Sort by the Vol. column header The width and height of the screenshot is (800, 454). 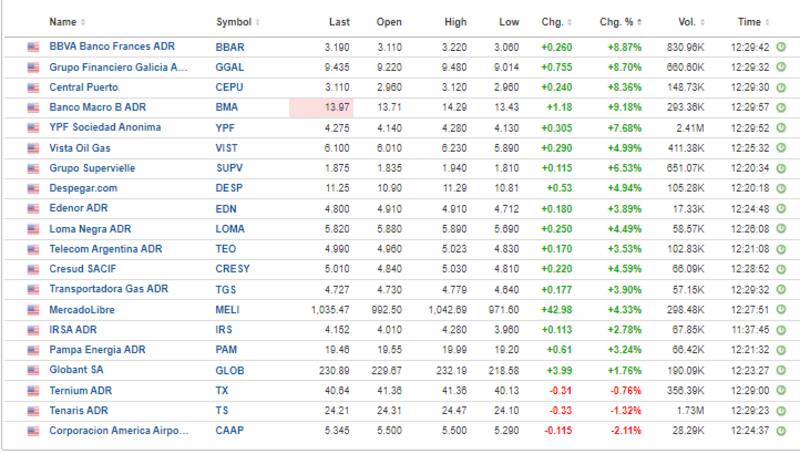pos(686,22)
